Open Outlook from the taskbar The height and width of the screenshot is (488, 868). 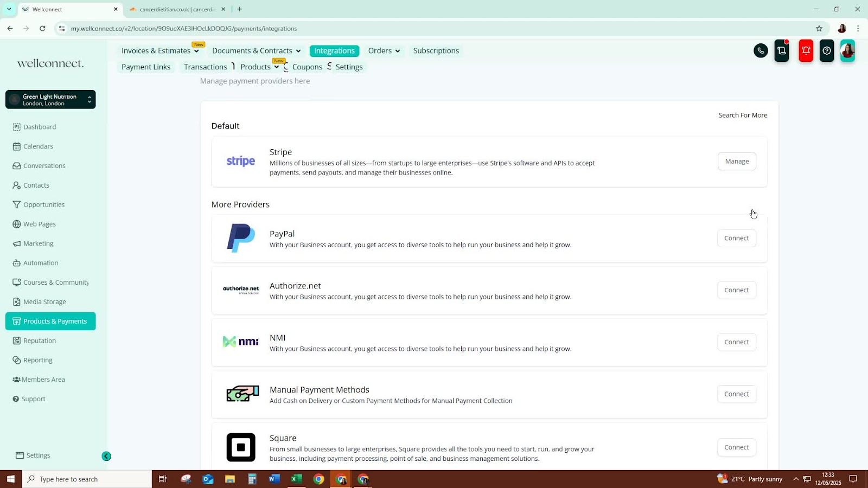208,479
